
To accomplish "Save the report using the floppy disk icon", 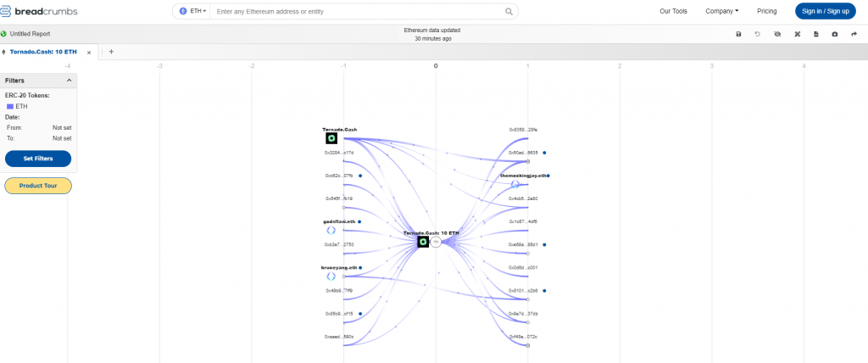I will click(x=738, y=35).
